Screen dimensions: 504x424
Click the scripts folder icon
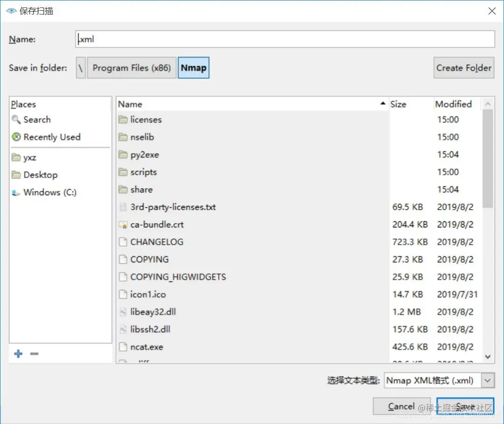tap(123, 172)
